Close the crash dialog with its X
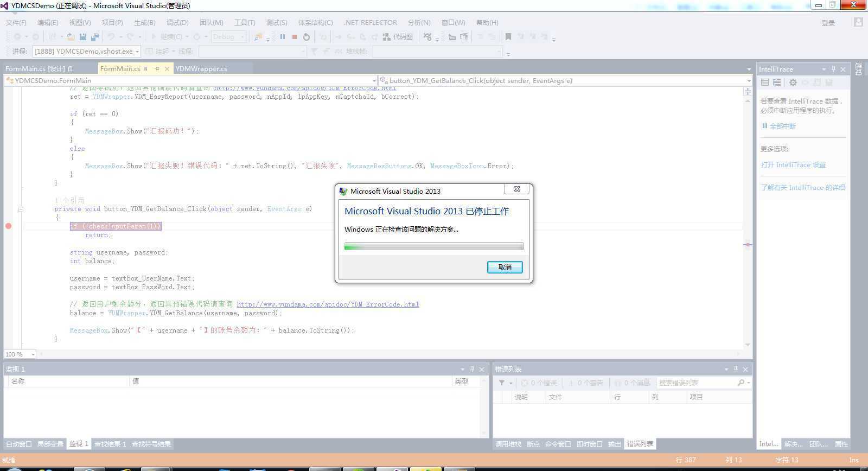The height and width of the screenshot is (471, 868). tap(517, 189)
